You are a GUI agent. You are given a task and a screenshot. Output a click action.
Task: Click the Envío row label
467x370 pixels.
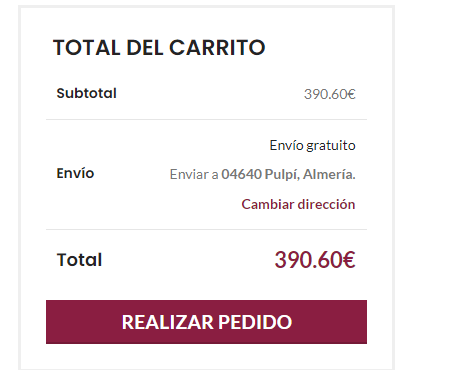click(75, 173)
